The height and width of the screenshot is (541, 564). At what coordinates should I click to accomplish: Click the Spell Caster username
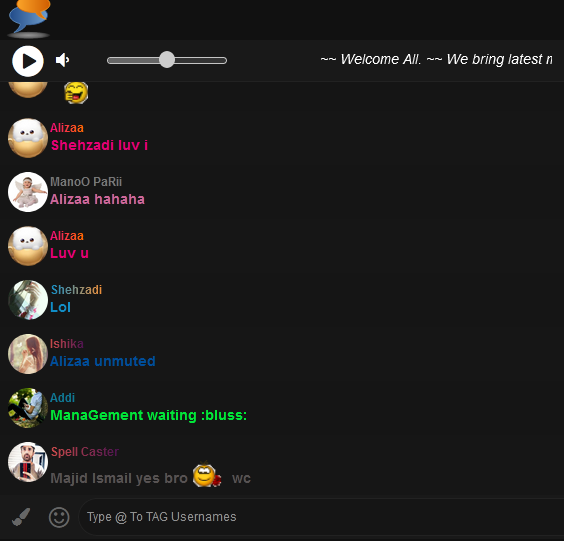point(85,452)
